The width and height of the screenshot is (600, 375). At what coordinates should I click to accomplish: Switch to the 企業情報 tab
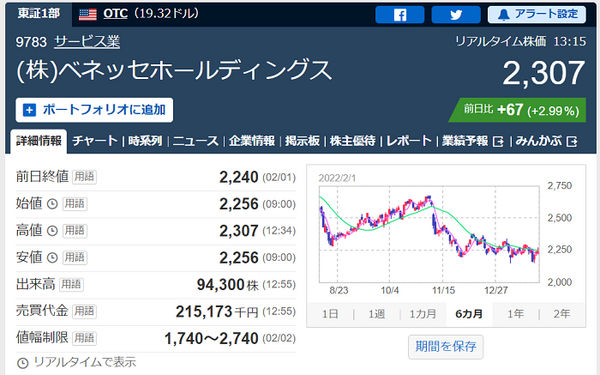click(252, 141)
